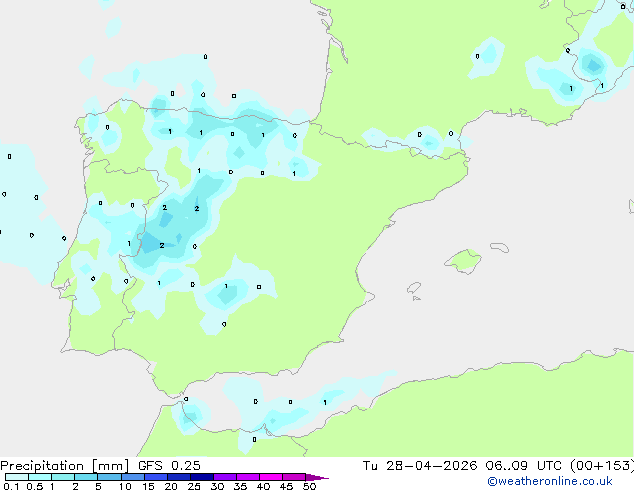
Task: Click the 'Precipitation [mm]' title text
Action: (x=65, y=466)
